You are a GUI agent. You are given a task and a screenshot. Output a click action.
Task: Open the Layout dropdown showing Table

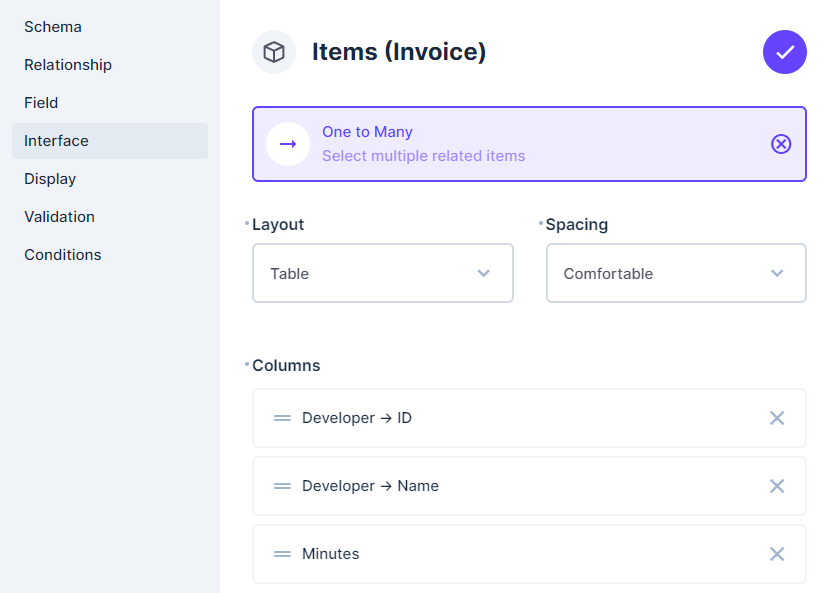point(383,273)
